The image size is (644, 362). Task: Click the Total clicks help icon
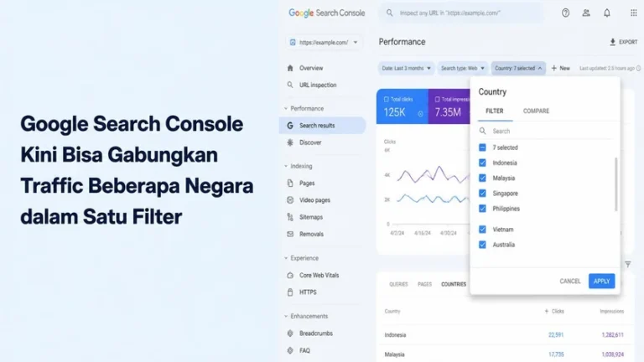tap(421, 114)
